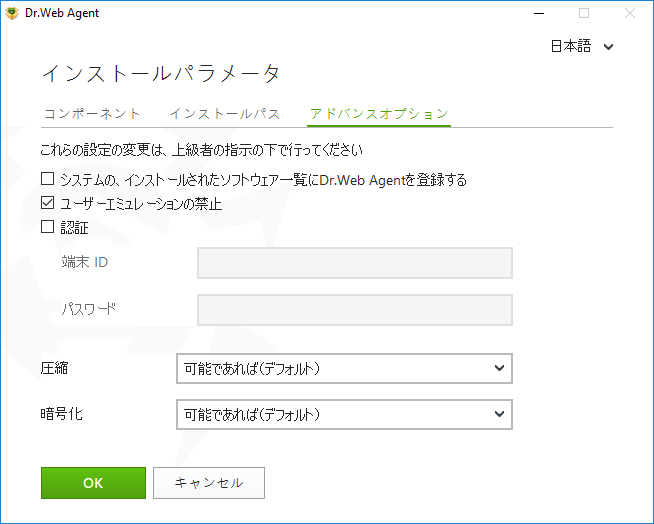Click the 端末 ID input field
The height and width of the screenshot is (524, 654).
(355, 263)
